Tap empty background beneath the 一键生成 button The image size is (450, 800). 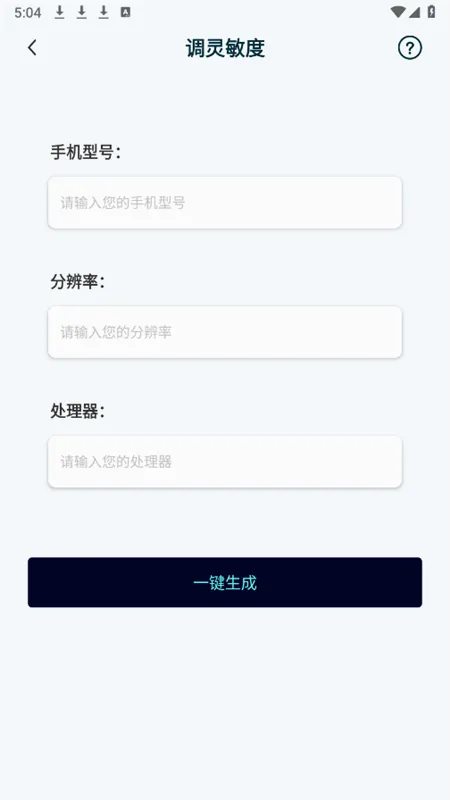pos(225,704)
